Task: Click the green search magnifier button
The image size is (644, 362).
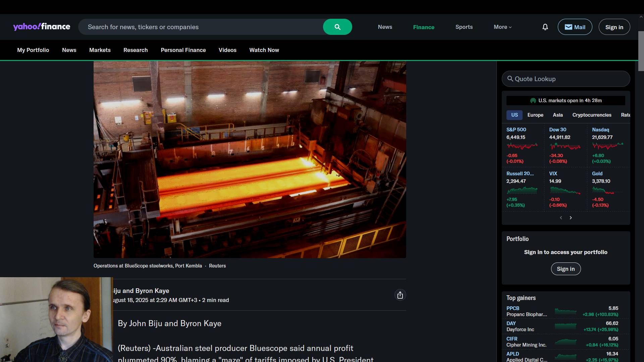Action: (x=337, y=27)
